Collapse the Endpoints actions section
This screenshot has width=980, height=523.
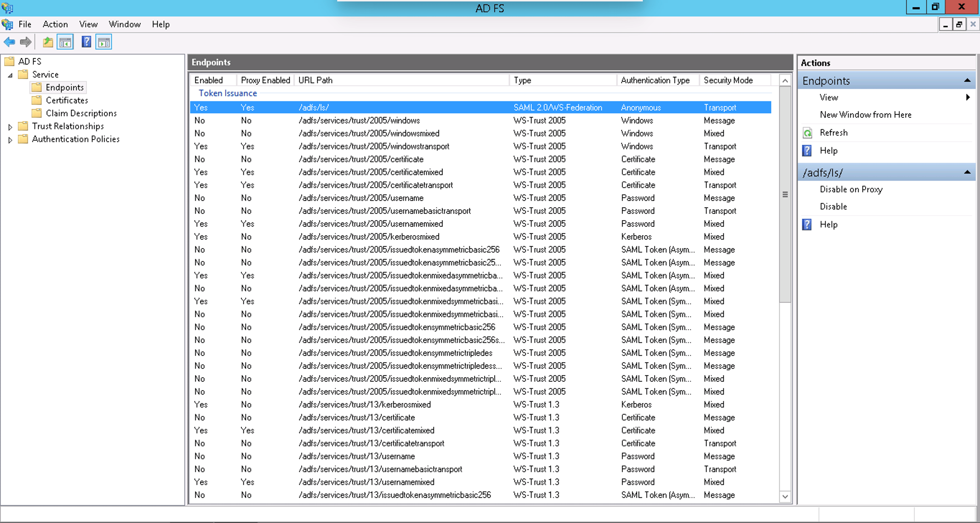point(967,80)
